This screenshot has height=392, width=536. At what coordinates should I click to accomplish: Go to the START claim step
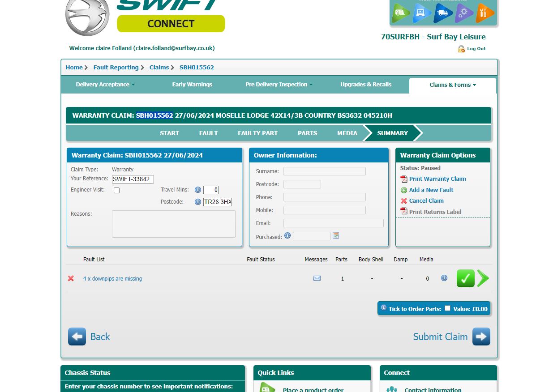point(169,133)
